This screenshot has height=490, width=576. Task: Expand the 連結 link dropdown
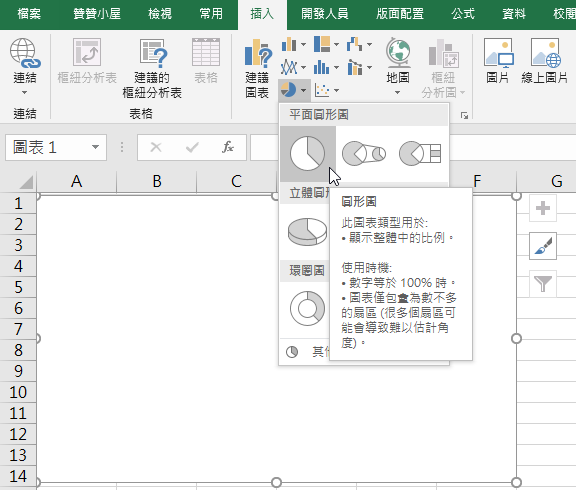[25, 92]
